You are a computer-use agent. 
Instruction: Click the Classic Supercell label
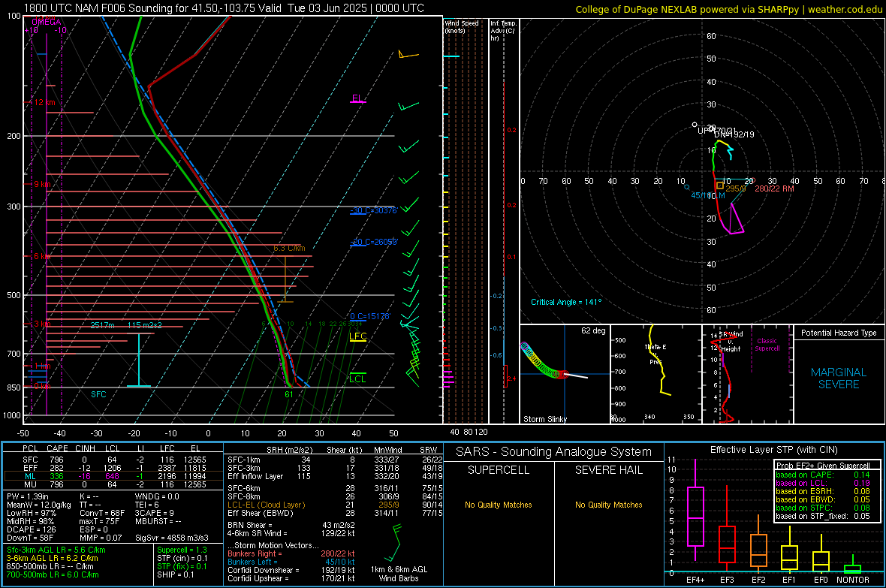pos(767,345)
